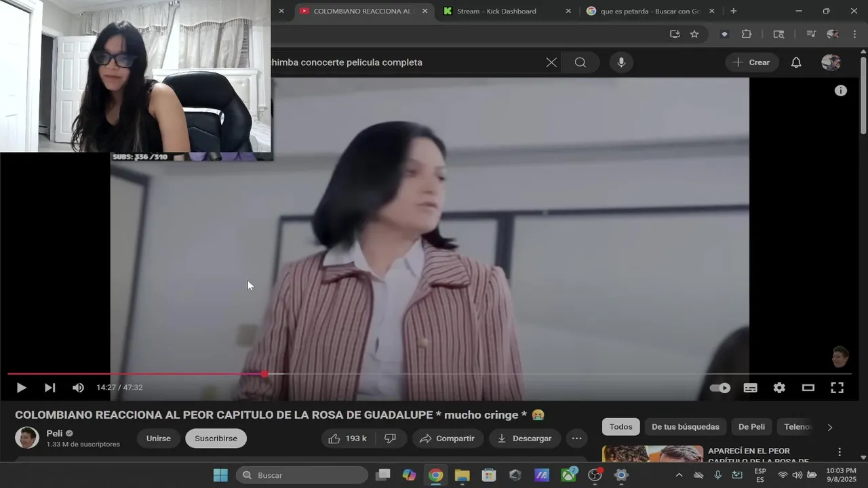Image resolution: width=868 pixels, height=488 pixels.
Task: Open the clock showing 10:03 PM
Action: point(841,475)
